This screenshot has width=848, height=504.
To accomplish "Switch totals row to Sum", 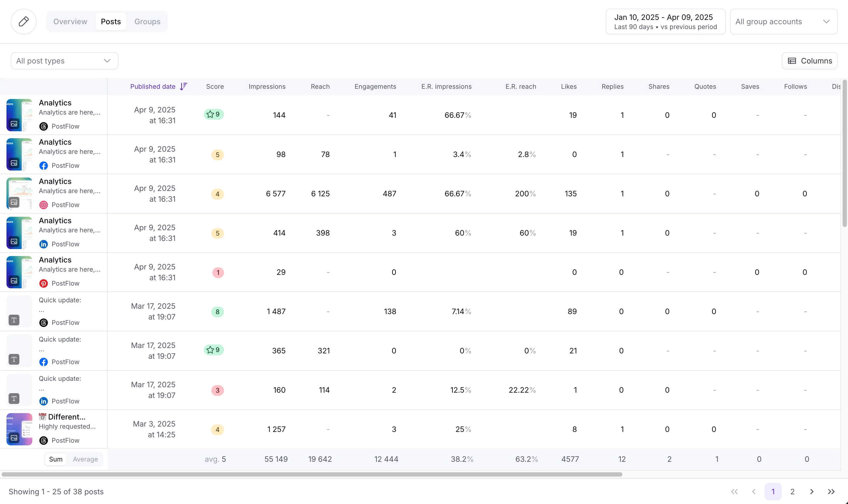I will 56,459.
